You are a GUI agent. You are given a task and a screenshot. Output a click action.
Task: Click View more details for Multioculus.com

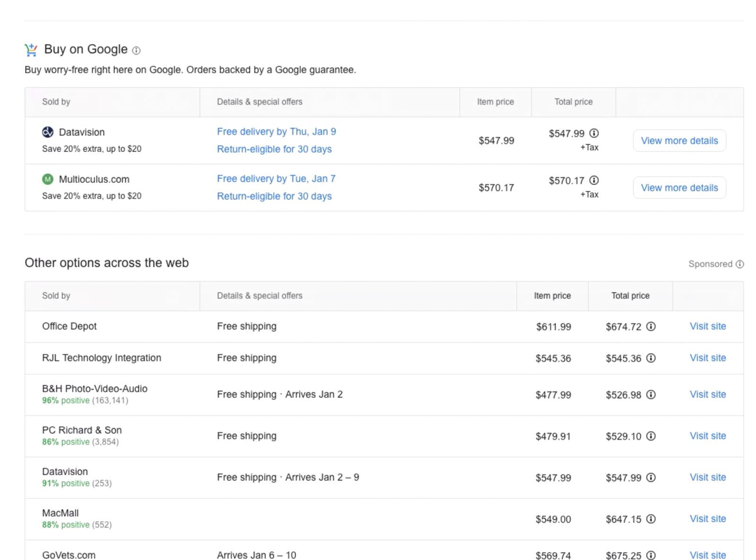click(679, 188)
